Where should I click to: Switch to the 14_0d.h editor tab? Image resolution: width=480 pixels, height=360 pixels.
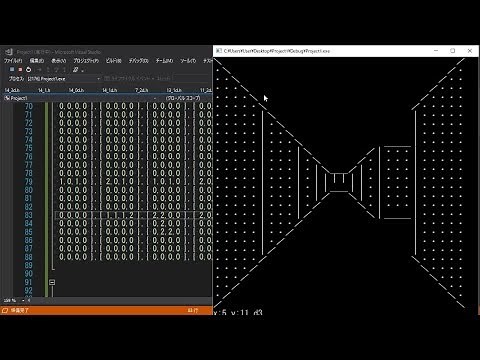[x=76, y=90]
